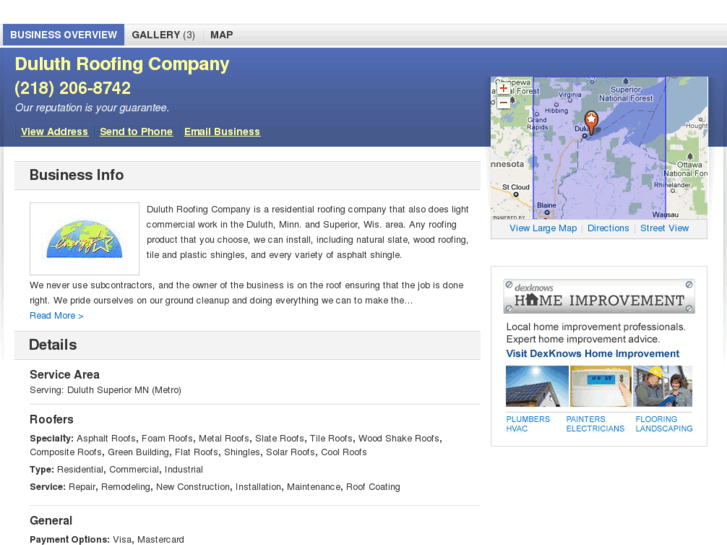Click Send to Phone link
Screen dimensions: 727x545
point(136,132)
